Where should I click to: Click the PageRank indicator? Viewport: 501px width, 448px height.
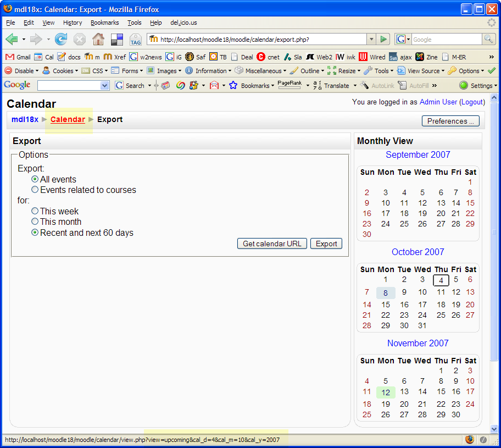(x=290, y=85)
